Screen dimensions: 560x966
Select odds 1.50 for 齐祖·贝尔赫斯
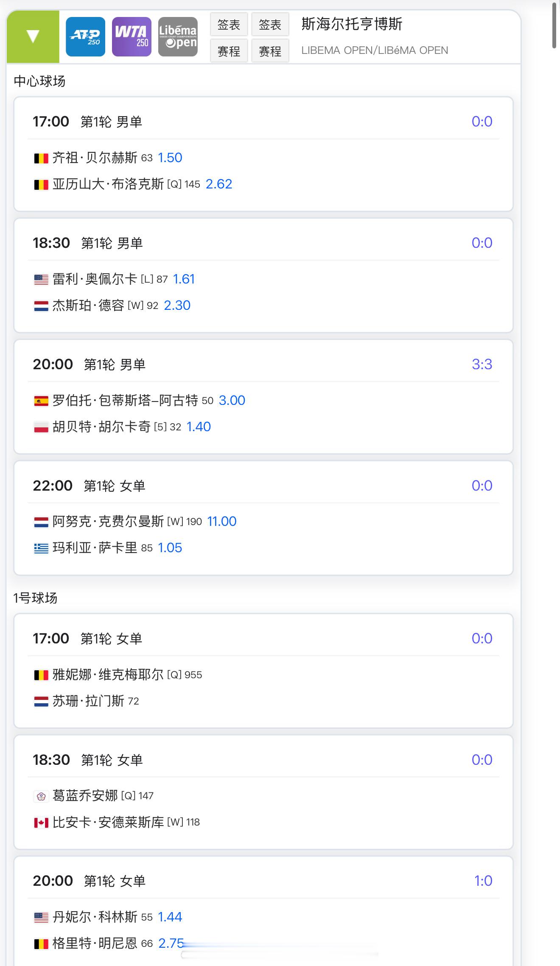tap(170, 158)
